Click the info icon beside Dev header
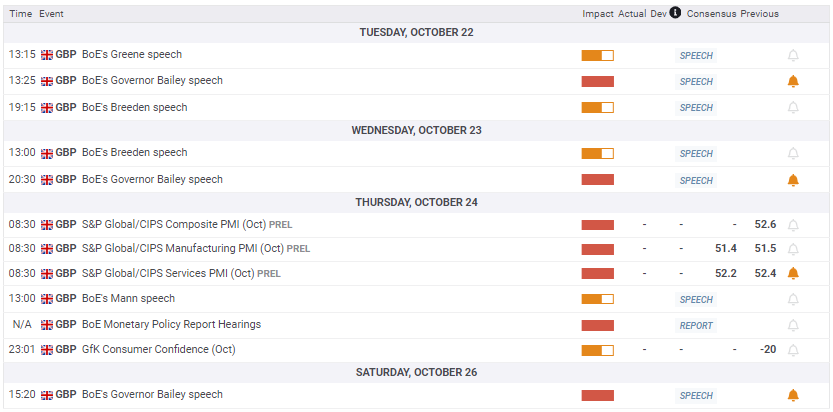The height and width of the screenshot is (412, 833). [676, 13]
